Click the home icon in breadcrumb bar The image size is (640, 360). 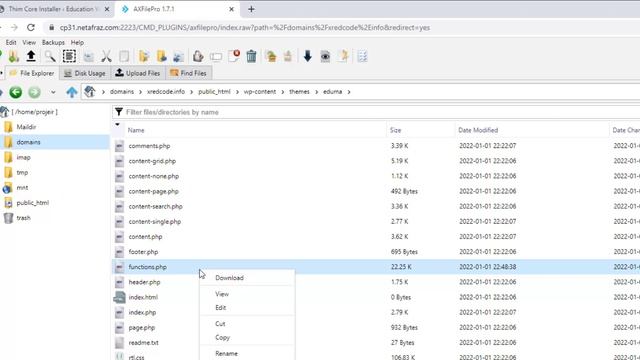click(90, 92)
